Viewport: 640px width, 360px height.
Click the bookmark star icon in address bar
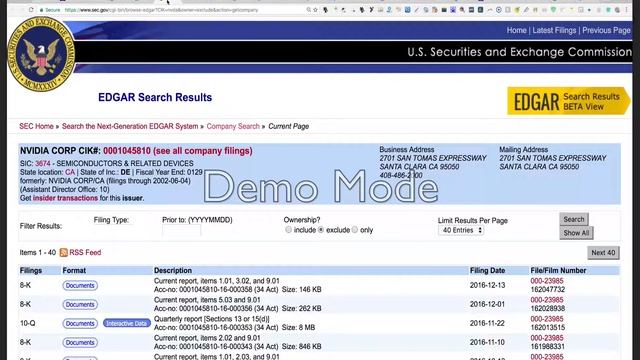click(316, 10)
